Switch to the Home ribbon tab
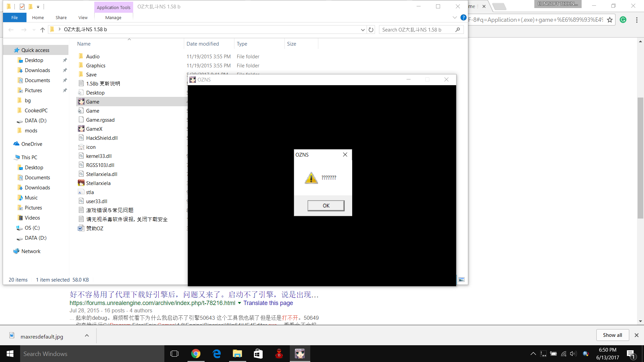The image size is (644, 362). pyautogui.click(x=38, y=17)
